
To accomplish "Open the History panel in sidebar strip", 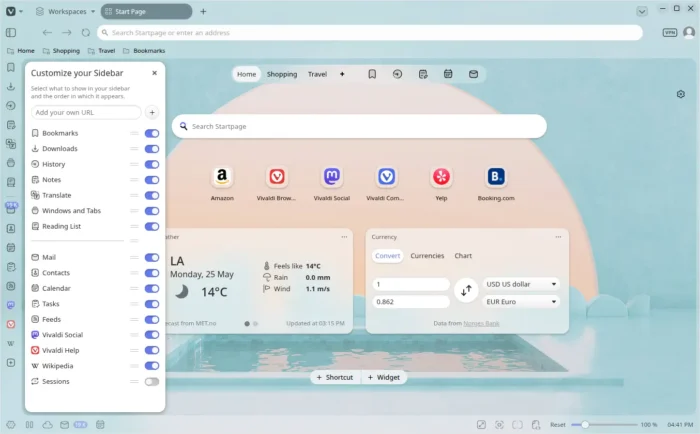I will point(11,105).
